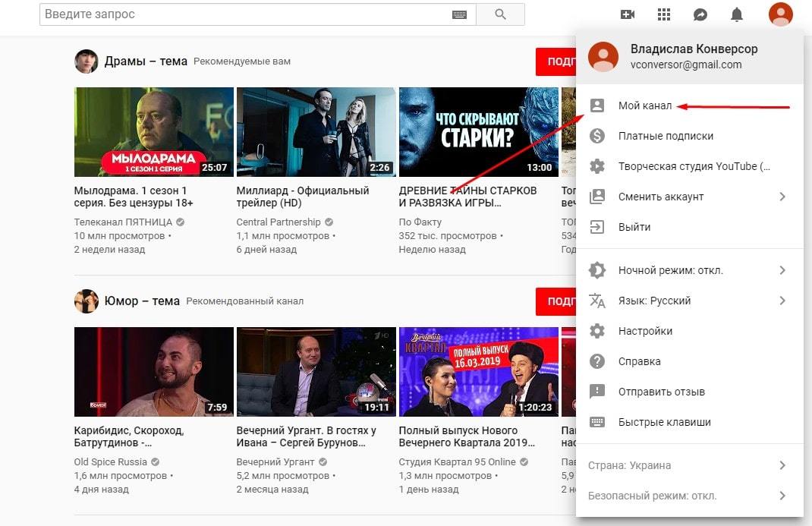Screen dimensions: 812x526
Task: Open Справка menu item
Action: [x=690, y=361]
